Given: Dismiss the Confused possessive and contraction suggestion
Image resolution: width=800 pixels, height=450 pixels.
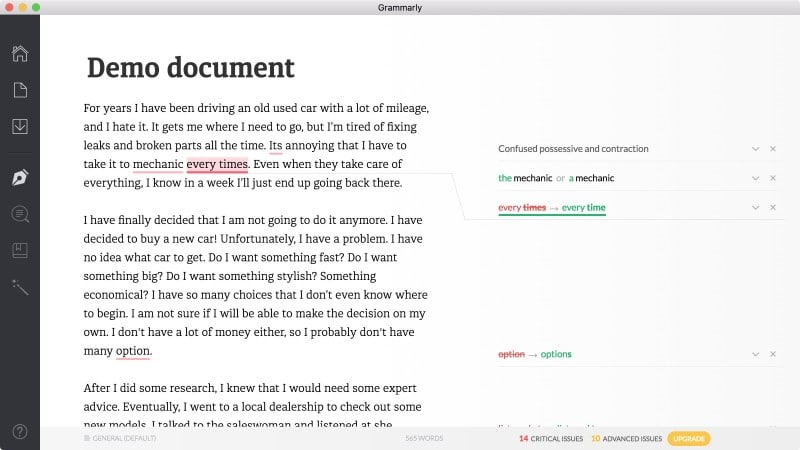Looking at the screenshot, I should 773,149.
